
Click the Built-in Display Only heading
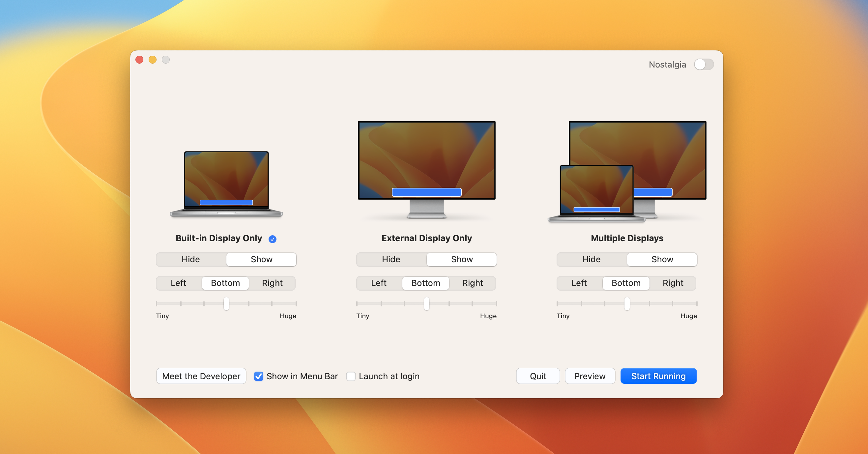(219, 238)
